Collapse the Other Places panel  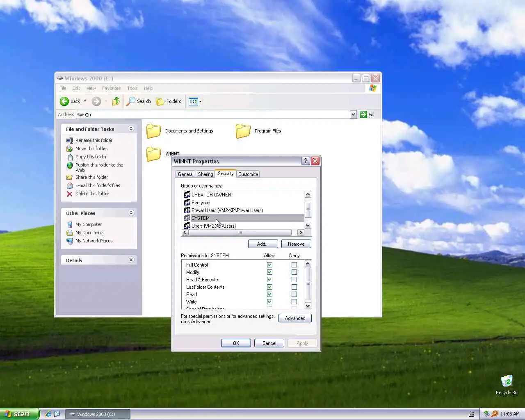pos(131,213)
